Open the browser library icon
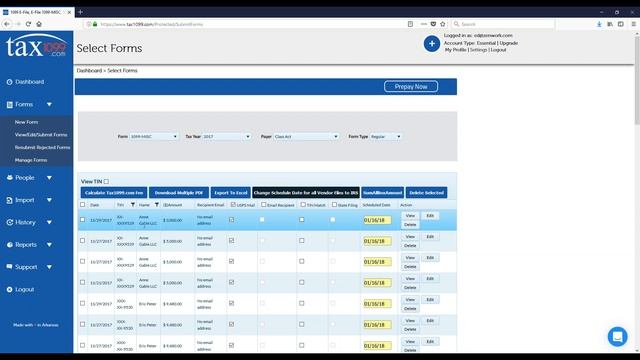The width and height of the screenshot is (640, 360). pyautogui.click(x=610, y=24)
